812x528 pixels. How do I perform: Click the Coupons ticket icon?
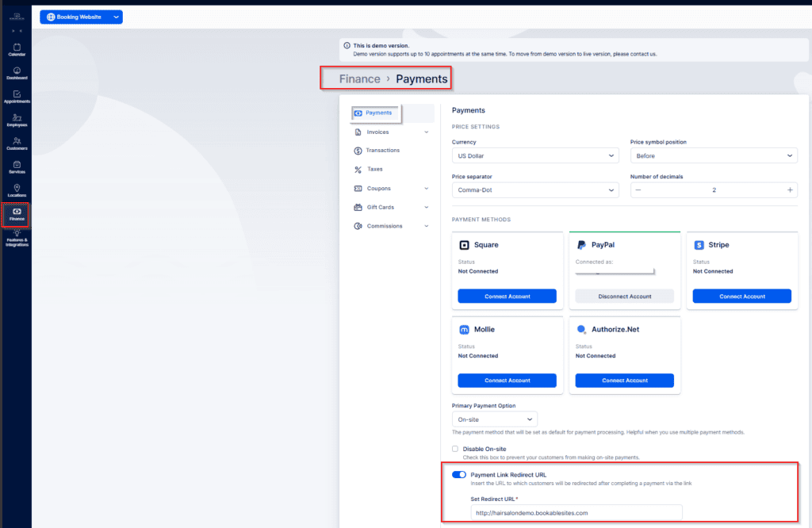click(x=358, y=189)
